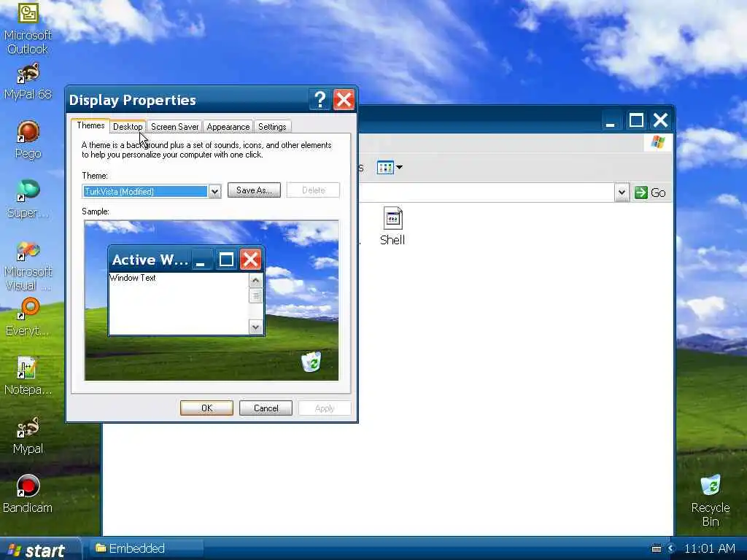Click the clock showing 11:01 AM
747x560 pixels.
[709, 548]
